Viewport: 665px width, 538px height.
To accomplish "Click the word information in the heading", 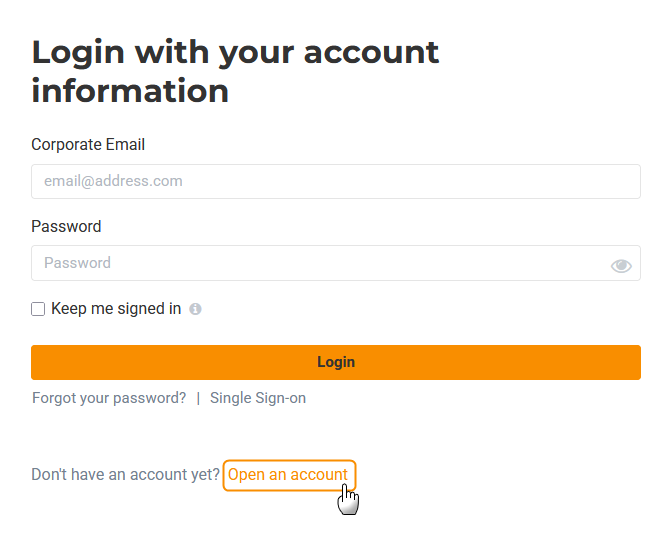I will tap(130, 91).
